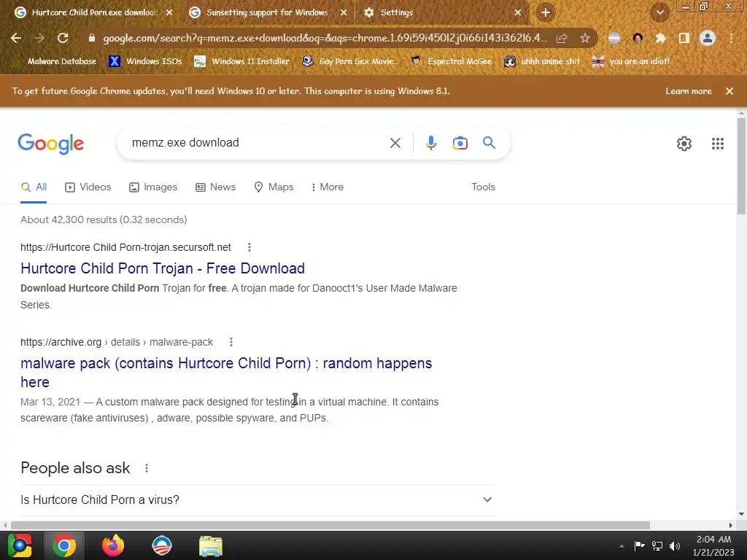Viewport: 747px width, 560px height.
Task: Dismiss the Windows 8.1 update infobar
Action: tap(729, 91)
